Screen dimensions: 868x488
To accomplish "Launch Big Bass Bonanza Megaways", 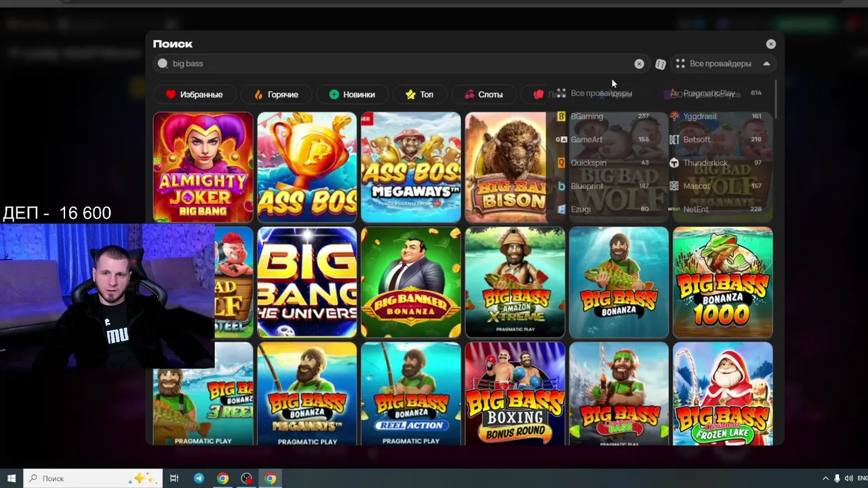I will coord(307,394).
